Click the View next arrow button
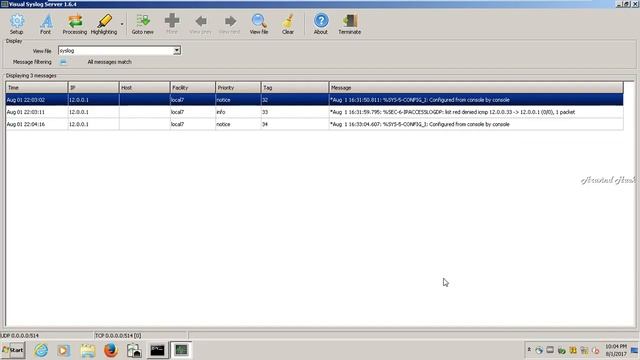 (x=229, y=24)
